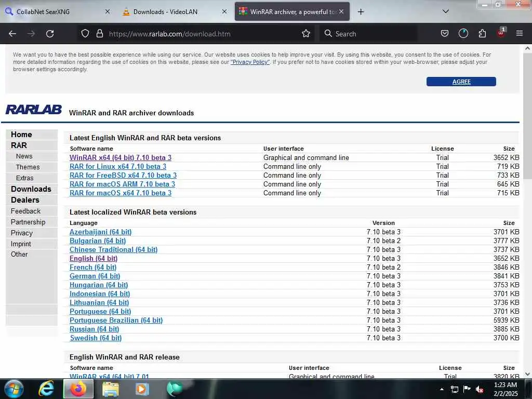The image size is (532, 399).
Task: Download Hungarian (64 bit) version
Action: pos(99,285)
